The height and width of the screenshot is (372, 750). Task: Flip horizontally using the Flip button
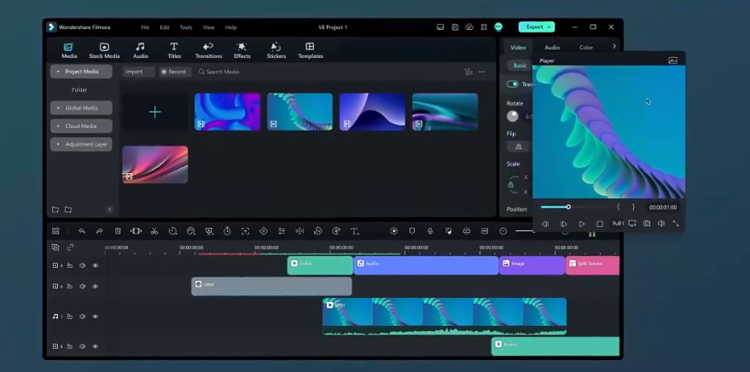pos(518,147)
